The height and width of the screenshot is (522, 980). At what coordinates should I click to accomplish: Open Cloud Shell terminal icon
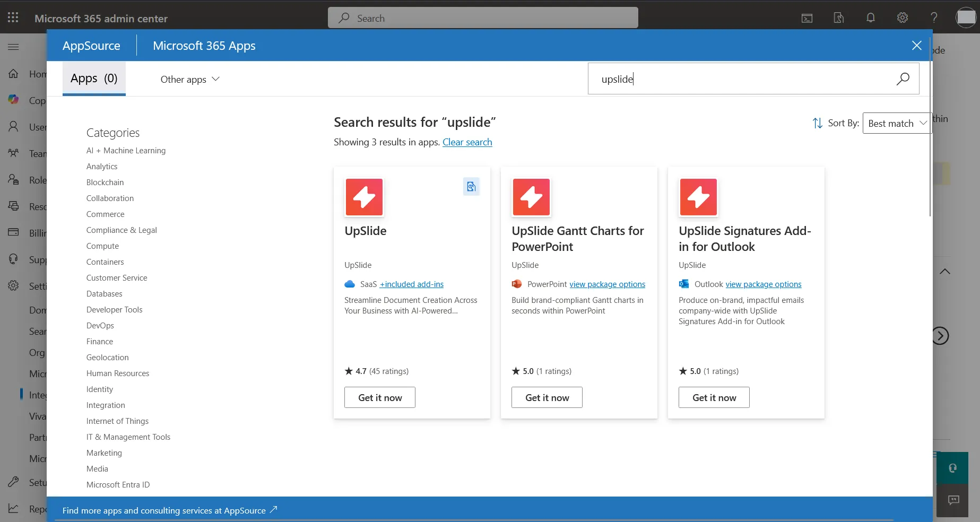pos(807,18)
